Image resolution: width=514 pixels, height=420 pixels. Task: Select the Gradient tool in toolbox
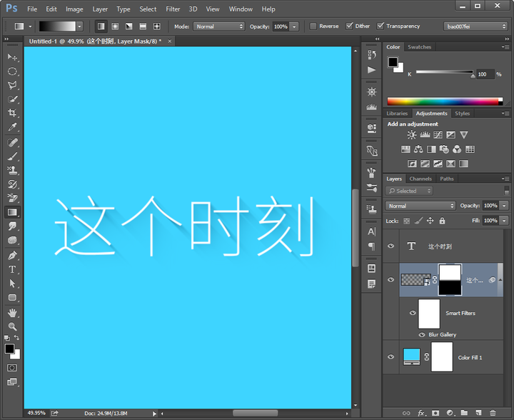point(12,212)
